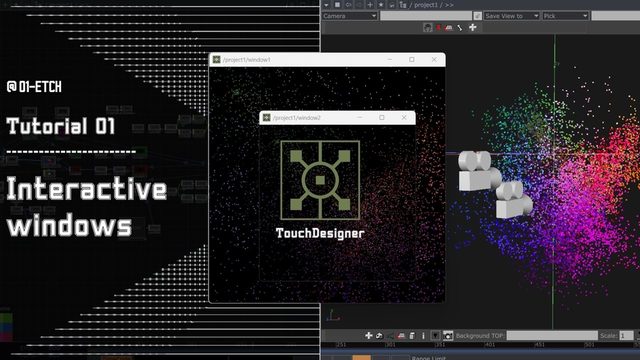Click the camera snapshot icon beside Background TOP
The height and width of the screenshot is (360, 640).
(448, 336)
